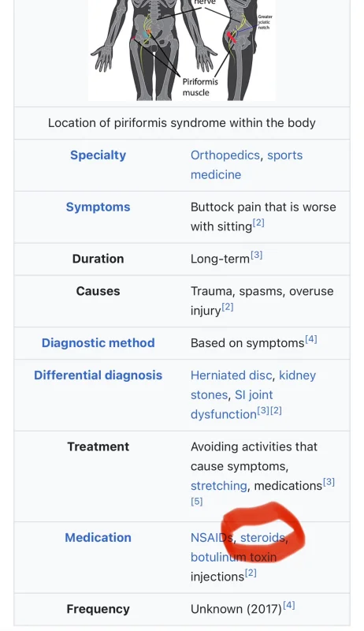
Task: Click citation [2] after Symptoms text
Action: pyautogui.click(x=258, y=222)
